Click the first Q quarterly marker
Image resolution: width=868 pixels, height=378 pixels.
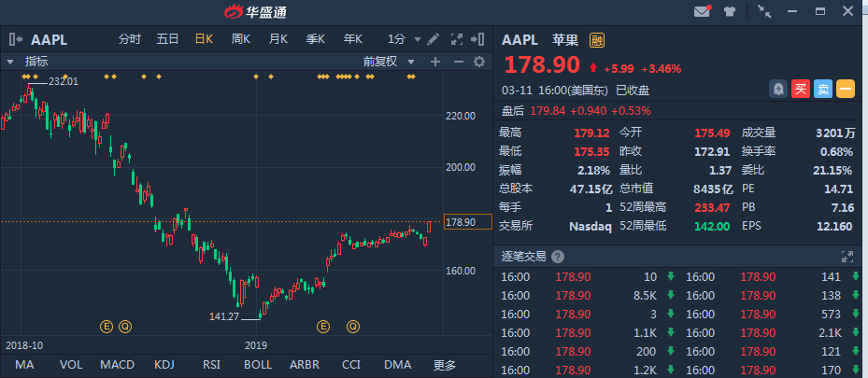pos(125,326)
